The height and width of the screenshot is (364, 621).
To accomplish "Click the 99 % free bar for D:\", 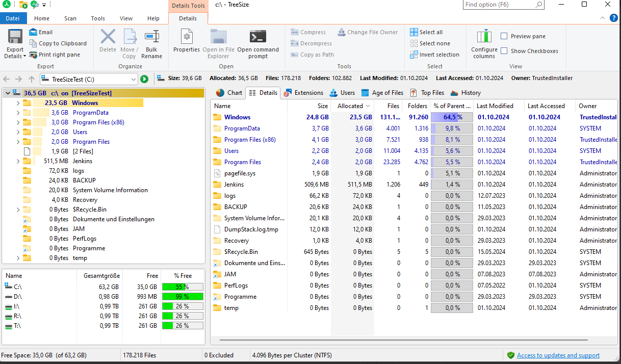I will tap(183, 297).
